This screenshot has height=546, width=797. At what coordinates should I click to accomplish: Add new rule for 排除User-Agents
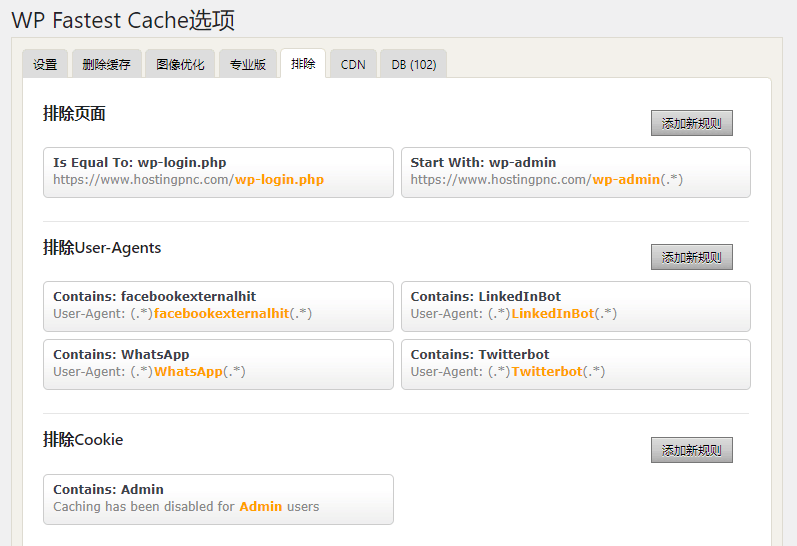pyautogui.click(x=691, y=257)
